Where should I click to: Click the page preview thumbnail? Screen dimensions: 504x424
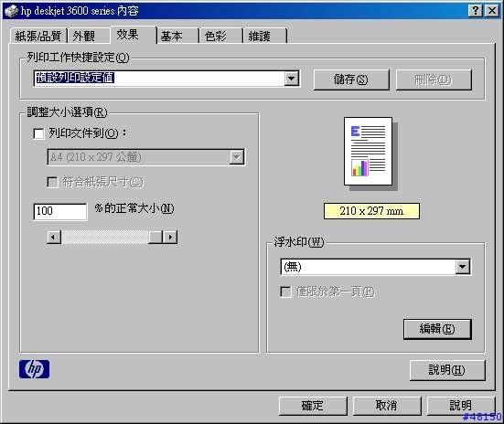[x=368, y=152]
